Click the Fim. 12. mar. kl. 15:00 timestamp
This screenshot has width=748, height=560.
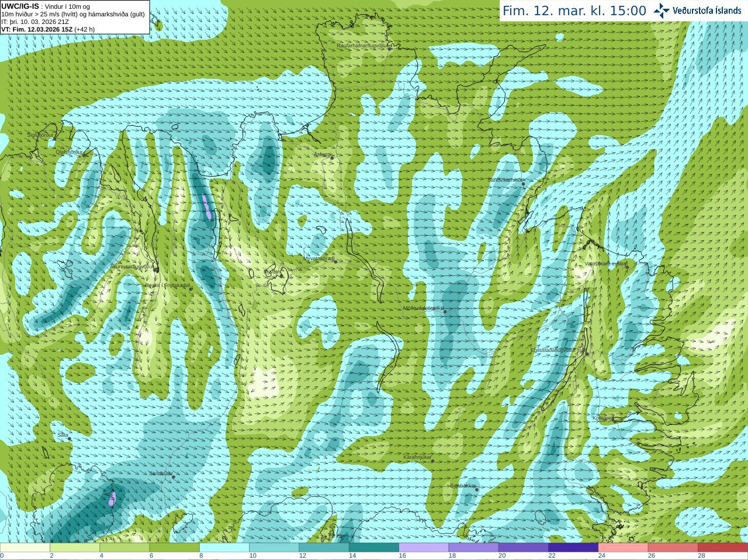click(x=574, y=11)
